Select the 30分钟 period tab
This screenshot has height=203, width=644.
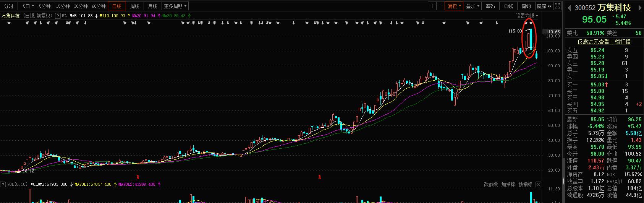pyautogui.click(x=81, y=6)
